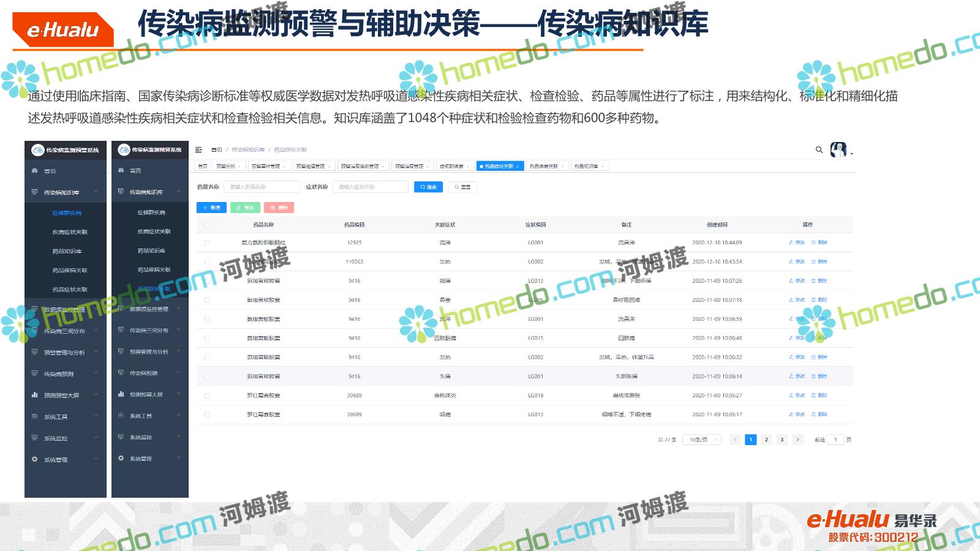
Task: Click the next page arrow in pagination
Action: click(797, 440)
